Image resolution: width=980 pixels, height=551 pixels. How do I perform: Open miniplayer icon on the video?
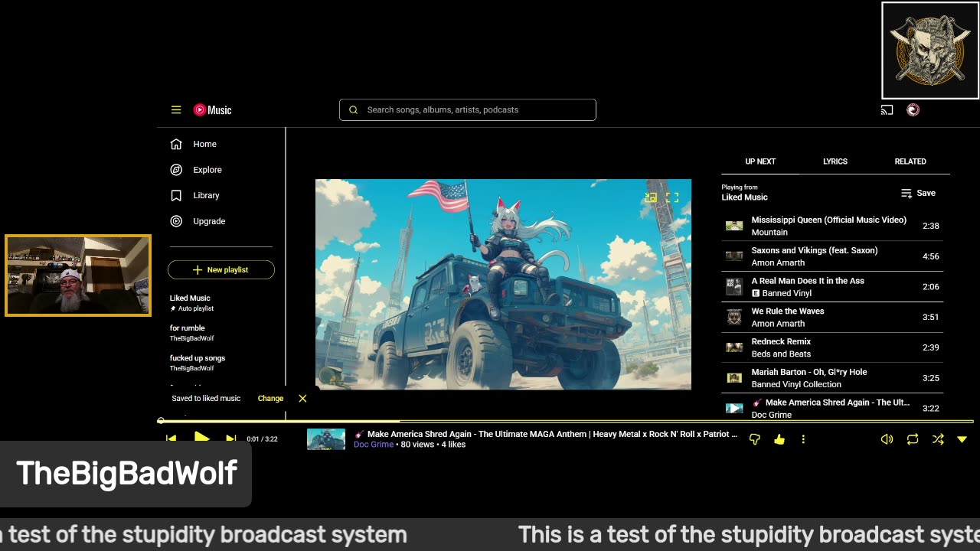click(651, 197)
